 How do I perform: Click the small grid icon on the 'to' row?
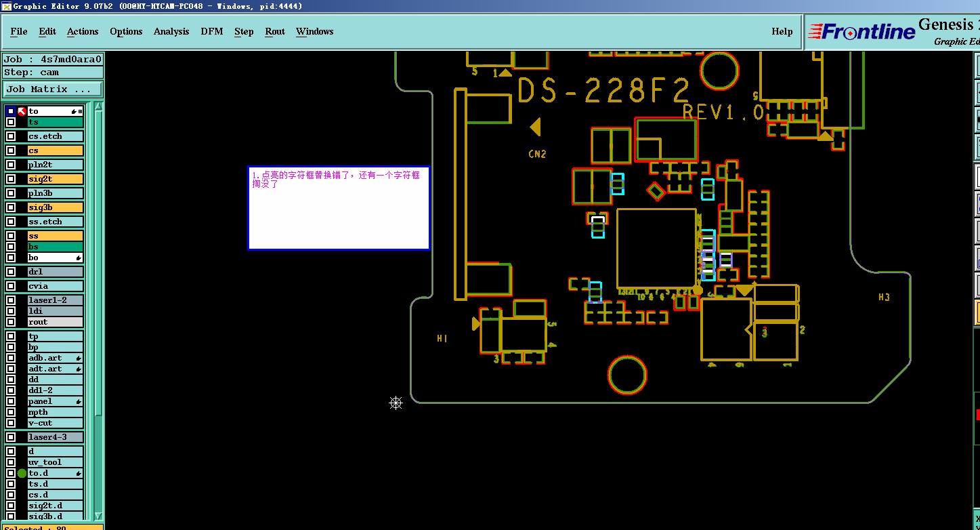click(x=81, y=111)
